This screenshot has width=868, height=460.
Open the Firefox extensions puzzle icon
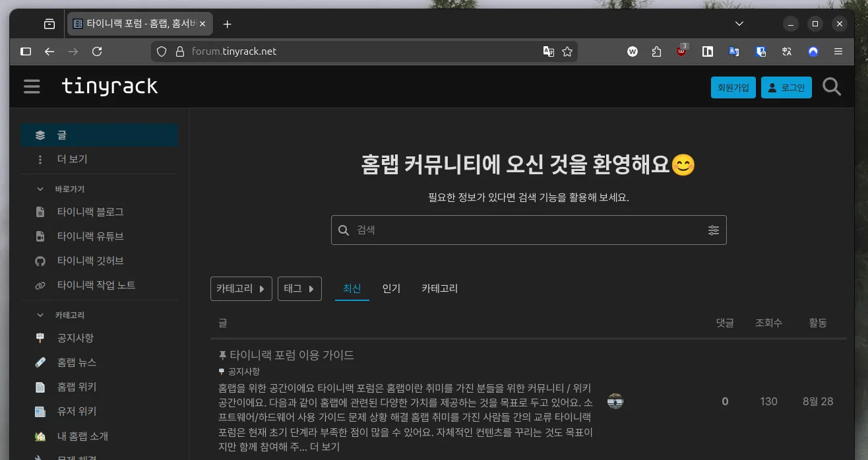[x=656, y=51]
